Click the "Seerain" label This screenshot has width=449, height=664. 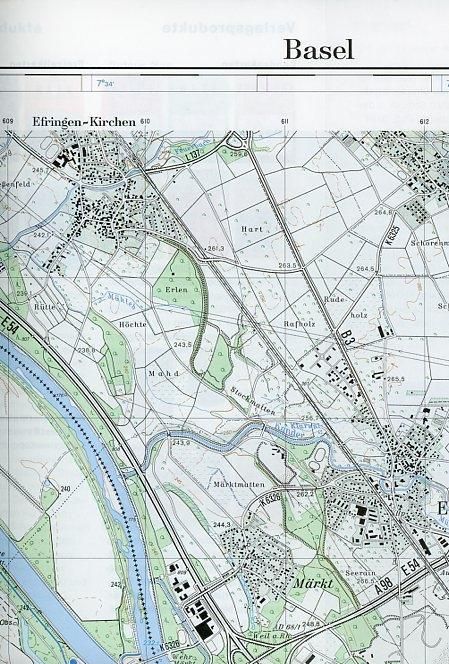point(360,573)
